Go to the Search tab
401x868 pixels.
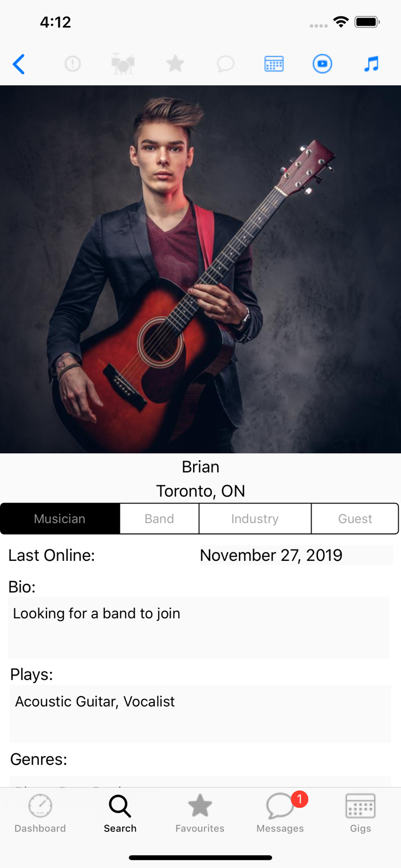pos(120,814)
